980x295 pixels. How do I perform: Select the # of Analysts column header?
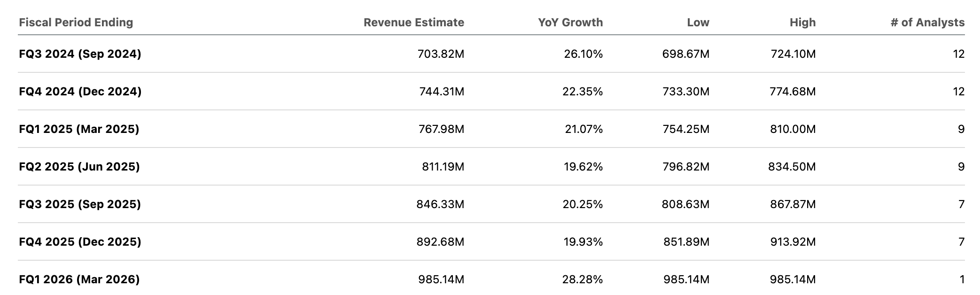(x=927, y=23)
